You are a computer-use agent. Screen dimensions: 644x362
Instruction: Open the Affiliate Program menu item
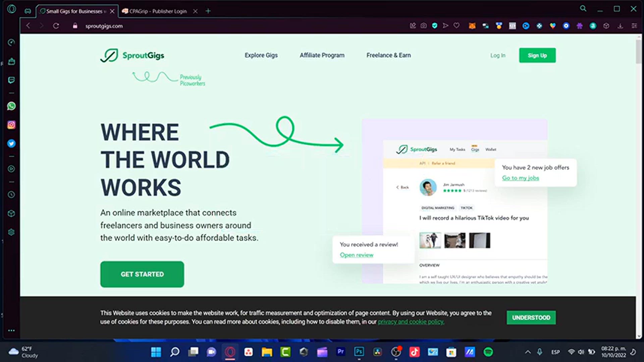click(322, 55)
